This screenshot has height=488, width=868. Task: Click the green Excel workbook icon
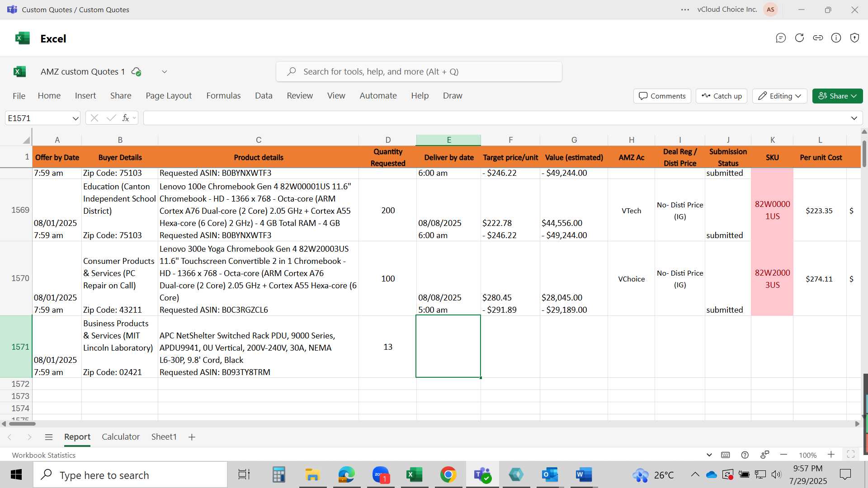(19, 72)
